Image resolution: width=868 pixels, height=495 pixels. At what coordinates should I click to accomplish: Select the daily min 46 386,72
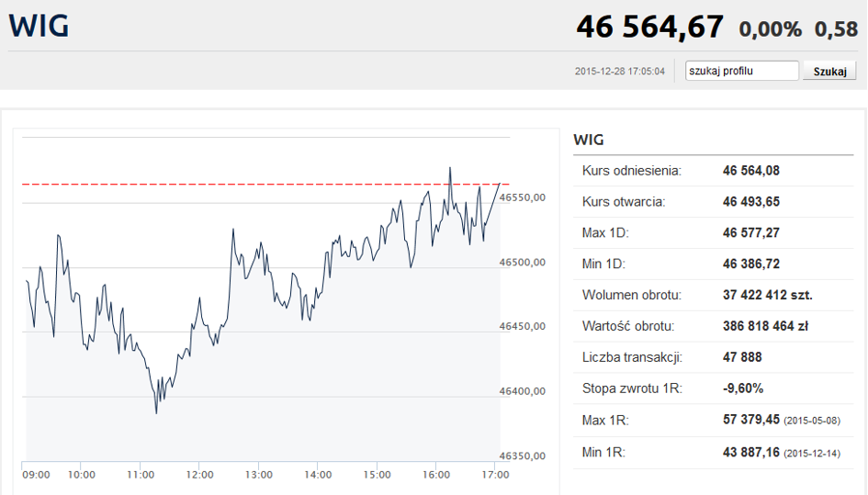pyautogui.click(x=750, y=264)
